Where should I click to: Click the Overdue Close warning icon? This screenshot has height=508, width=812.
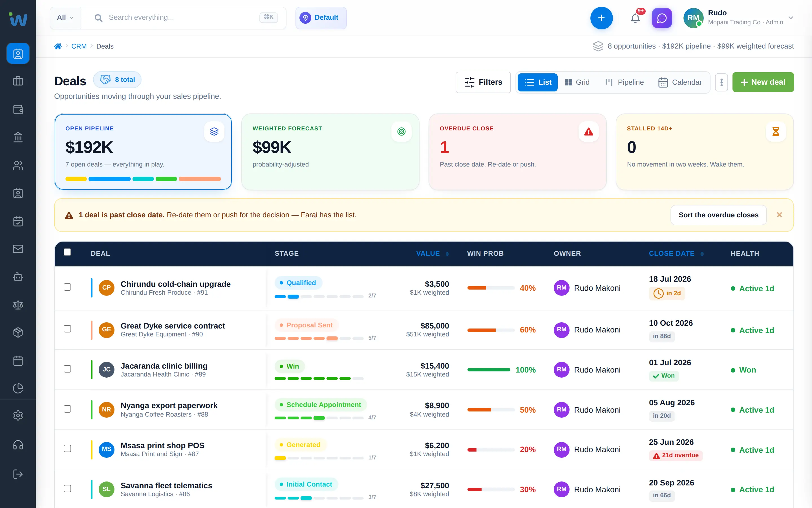(x=588, y=131)
